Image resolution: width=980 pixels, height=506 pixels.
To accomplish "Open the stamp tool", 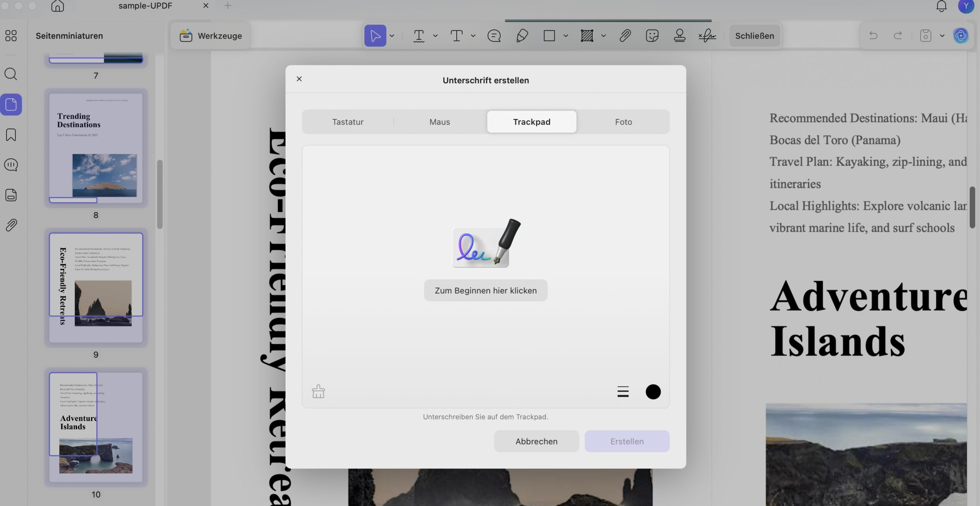I will point(679,36).
